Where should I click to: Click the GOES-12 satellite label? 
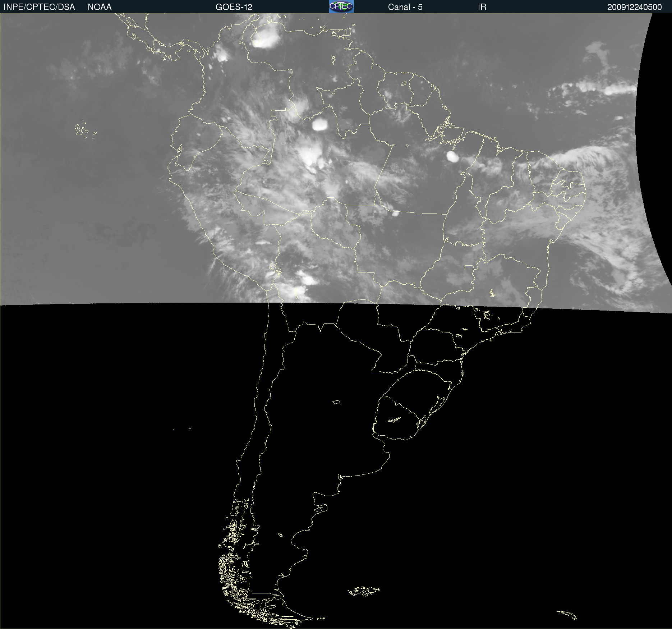(234, 7)
